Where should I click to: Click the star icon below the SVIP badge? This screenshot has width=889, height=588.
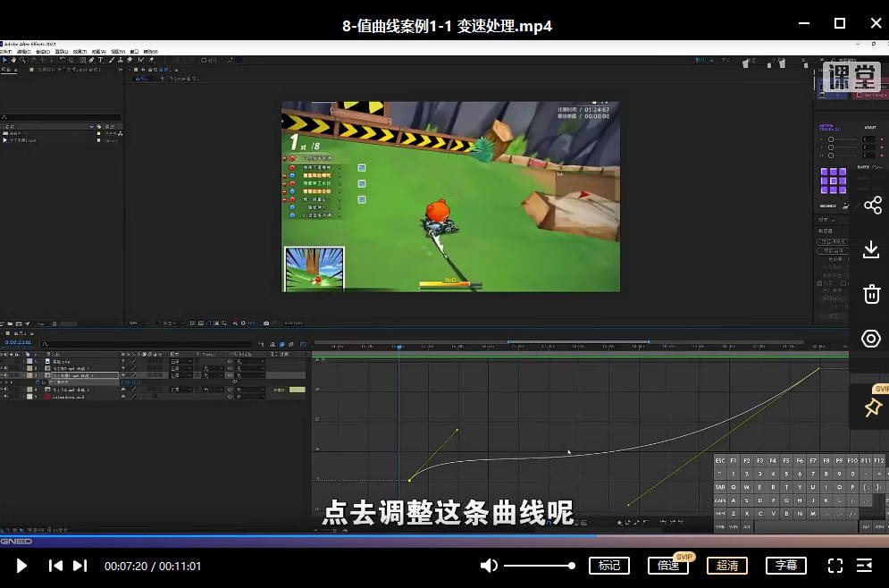872,407
